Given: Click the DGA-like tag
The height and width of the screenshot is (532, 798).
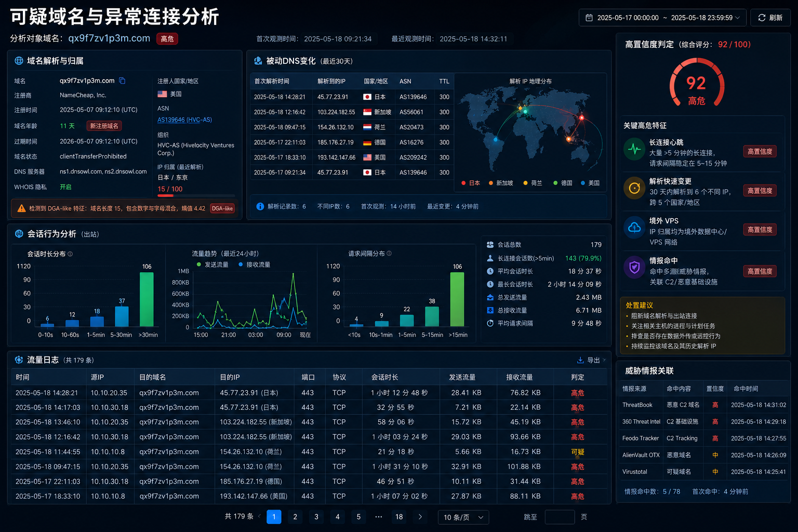Looking at the screenshot, I should pos(222,208).
